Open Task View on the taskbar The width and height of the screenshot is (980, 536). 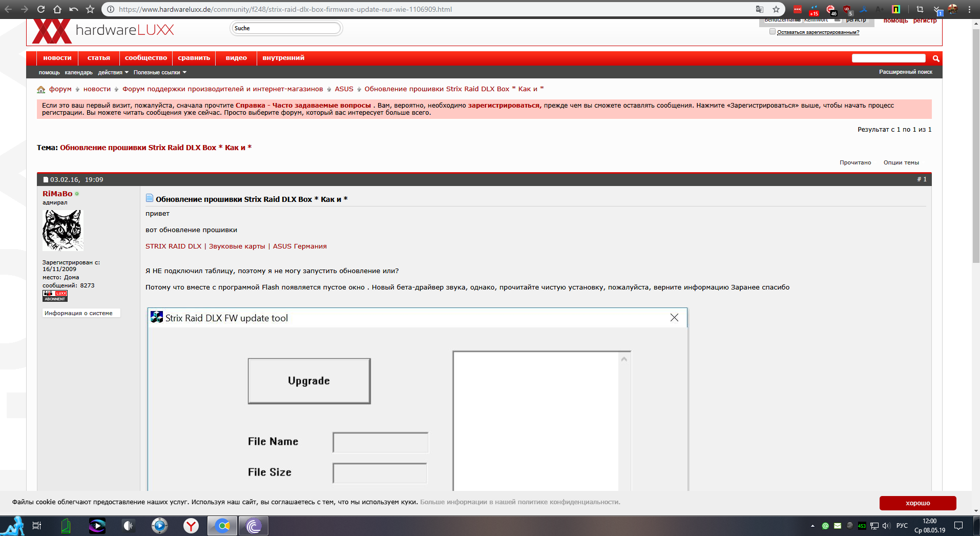click(x=37, y=526)
